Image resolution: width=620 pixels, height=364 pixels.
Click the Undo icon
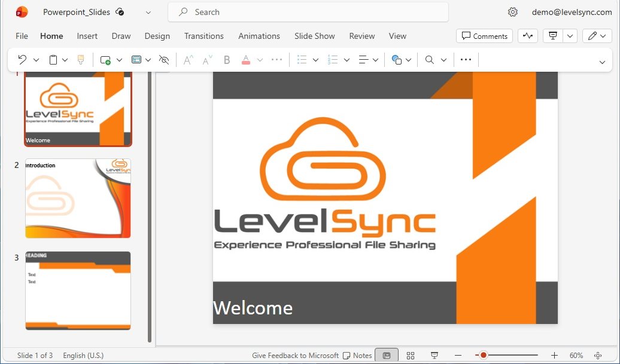[22, 60]
